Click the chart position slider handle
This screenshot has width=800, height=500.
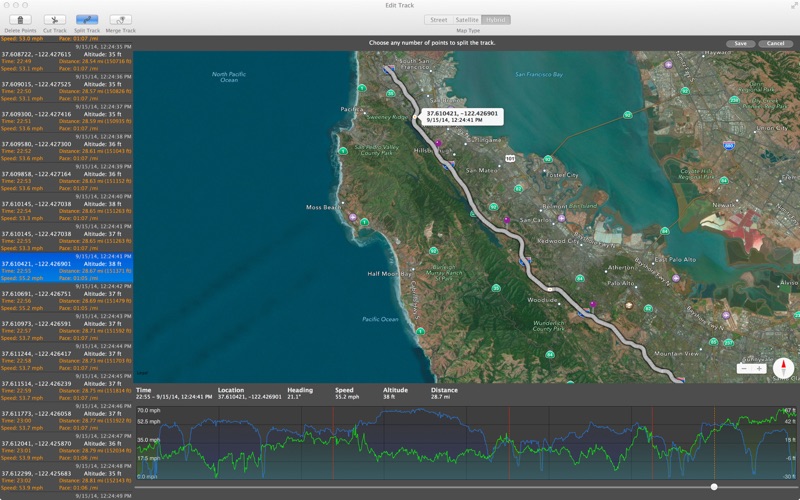pyautogui.click(x=714, y=487)
